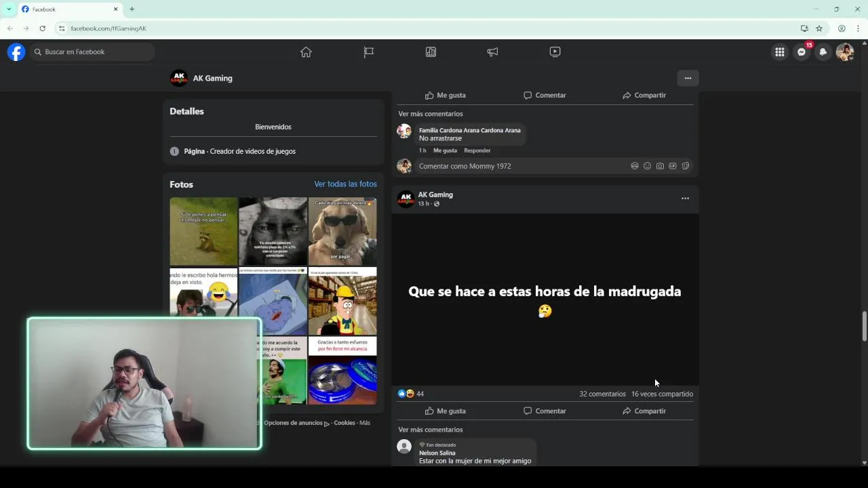Viewport: 868px width, 488px height.
Task: Open the Cookies footer link
Action: point(344,423)
